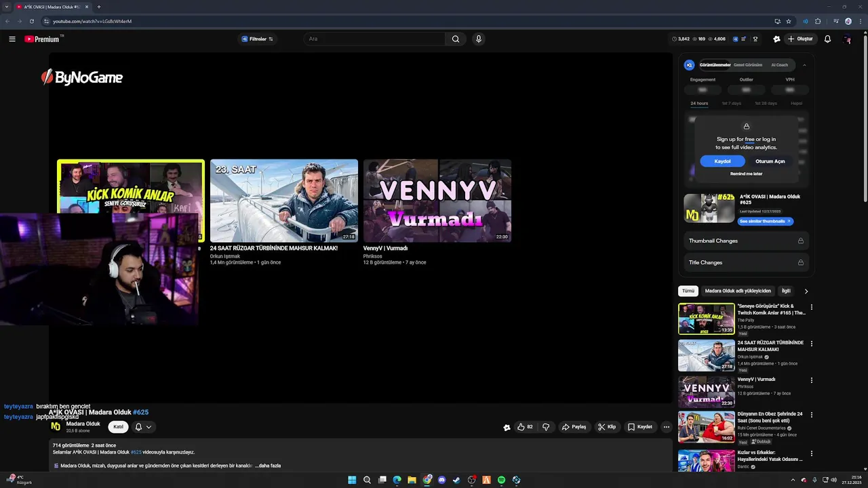Screen dimensions: 868x488
Task: Open options menu for Dünyanın En Obez video
Action: (812, 415)
